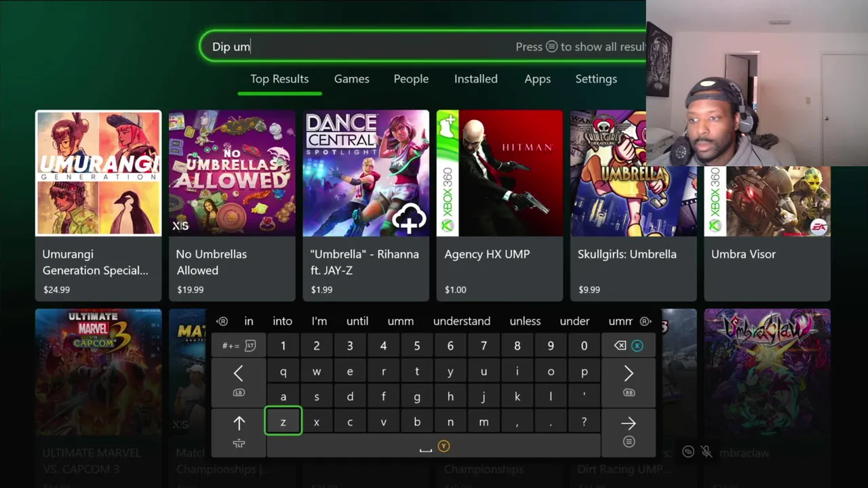868x488 pixels.
Task: Open the Dance Central Umbrella Rihanna tile
Action: pos(366,205)
